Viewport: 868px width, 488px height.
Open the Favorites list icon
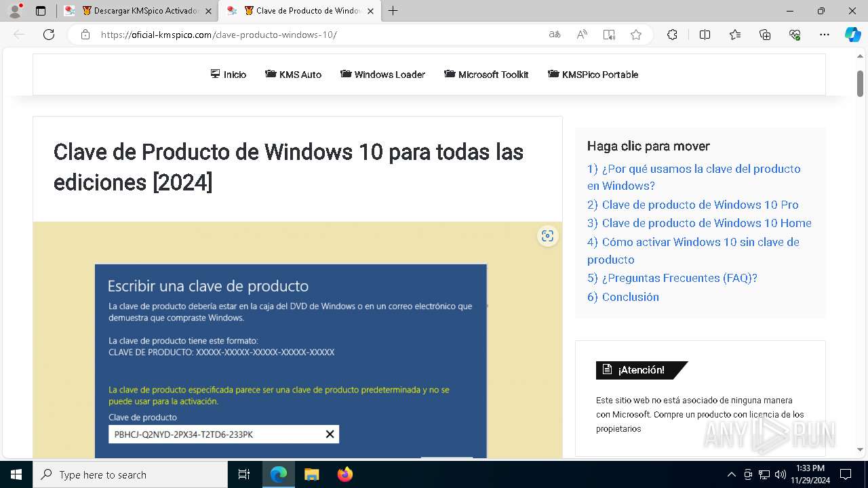tap(735, 35)
